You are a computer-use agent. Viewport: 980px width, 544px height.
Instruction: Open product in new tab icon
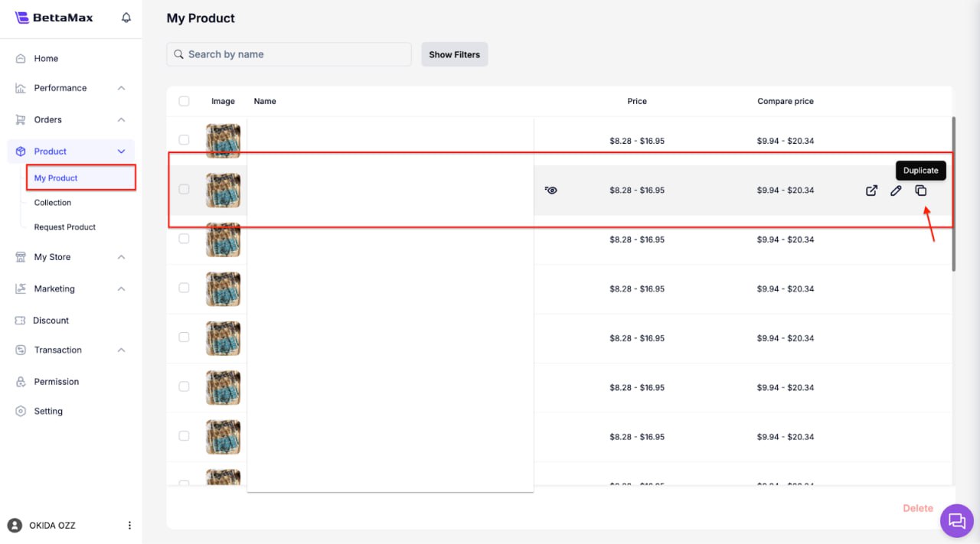tap(871, 191)
